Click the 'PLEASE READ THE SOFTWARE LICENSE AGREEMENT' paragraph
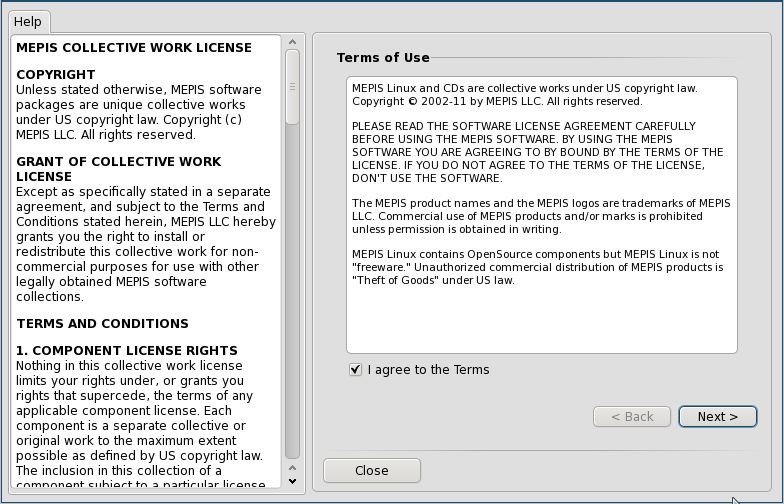 point(538,152)
